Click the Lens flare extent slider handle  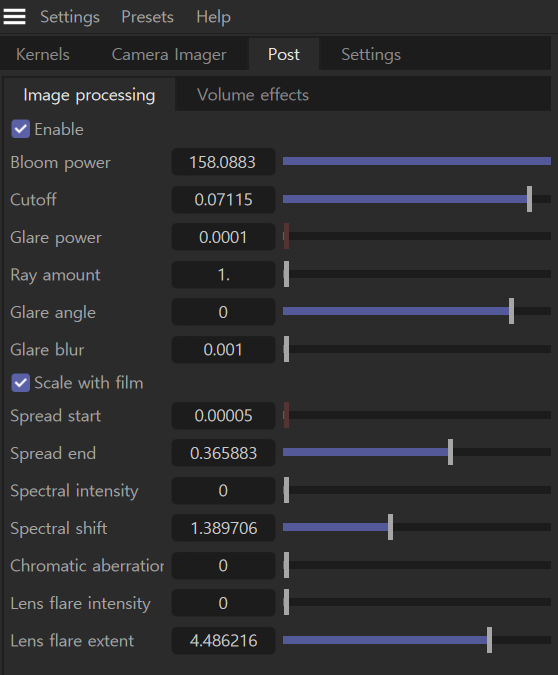(x=489, y=640)
